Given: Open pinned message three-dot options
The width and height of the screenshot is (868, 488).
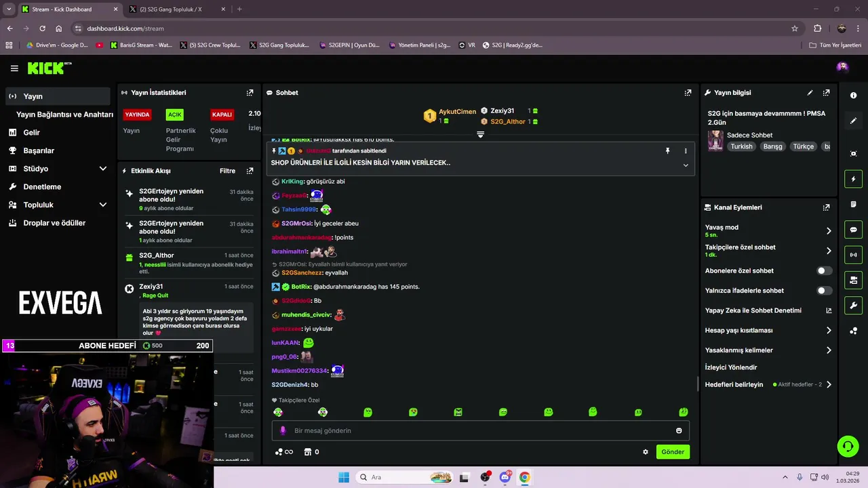Looking at the screenshot, I should pyautogui.click(x=686, y=150).
